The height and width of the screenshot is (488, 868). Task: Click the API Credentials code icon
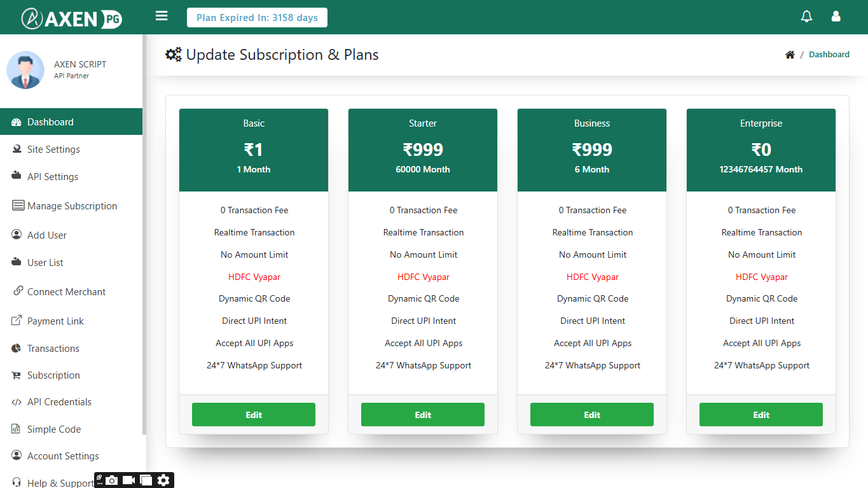tap(17, 402)
